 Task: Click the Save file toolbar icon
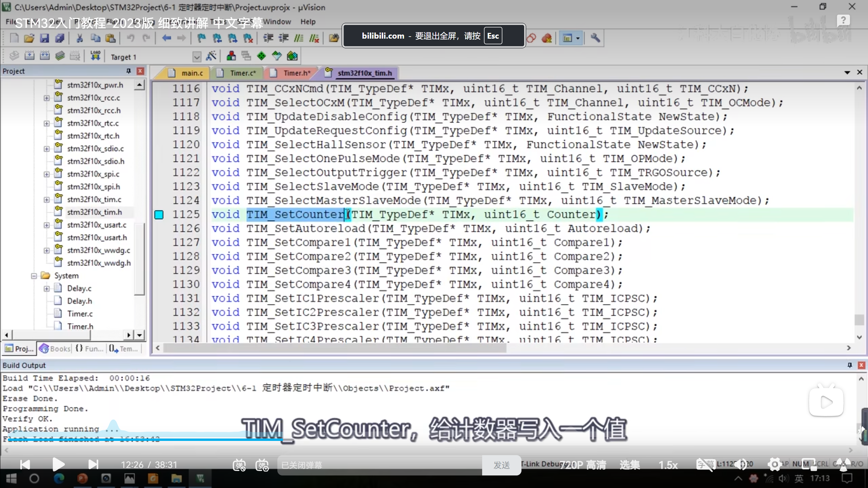tap(44, 38)
